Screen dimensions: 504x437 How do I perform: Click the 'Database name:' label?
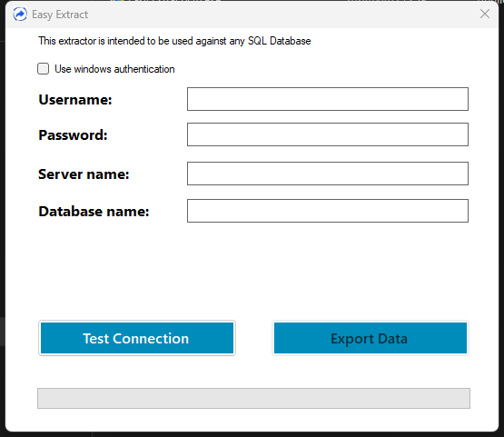tap(94, 212)
